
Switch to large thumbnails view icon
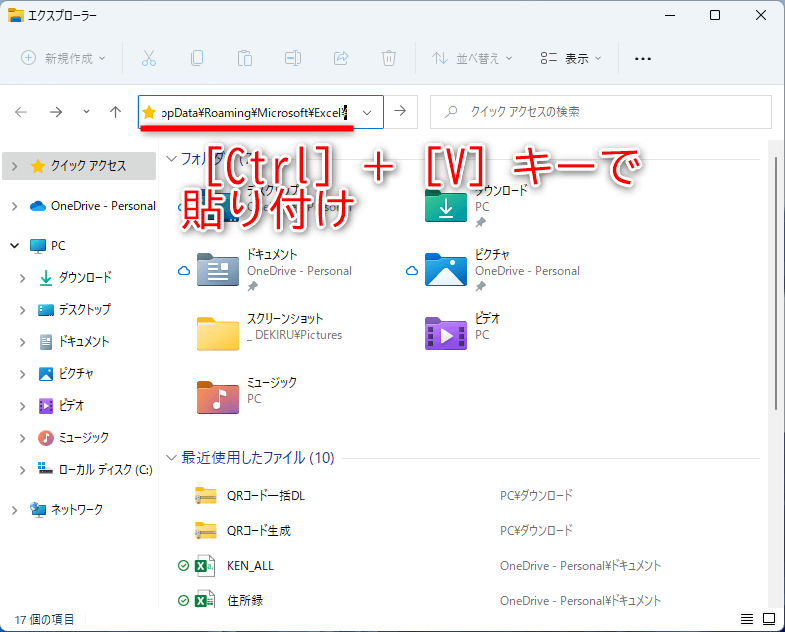[770, 619]
